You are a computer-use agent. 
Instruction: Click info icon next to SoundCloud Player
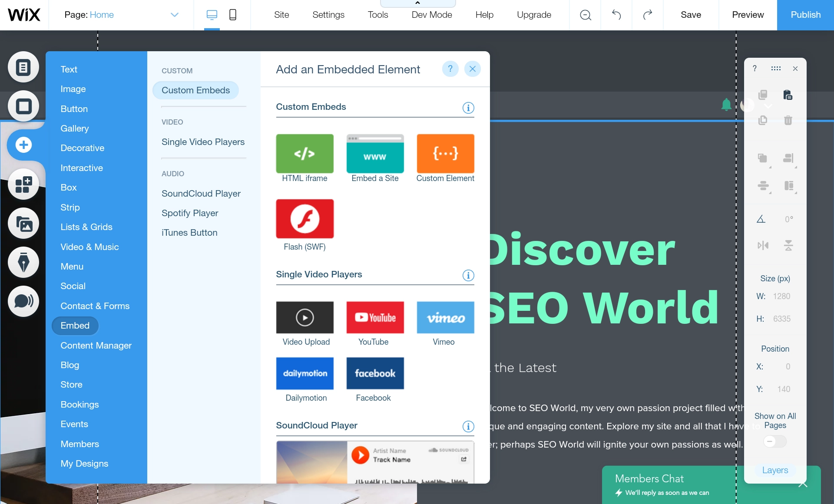click(x=468, y=426)
